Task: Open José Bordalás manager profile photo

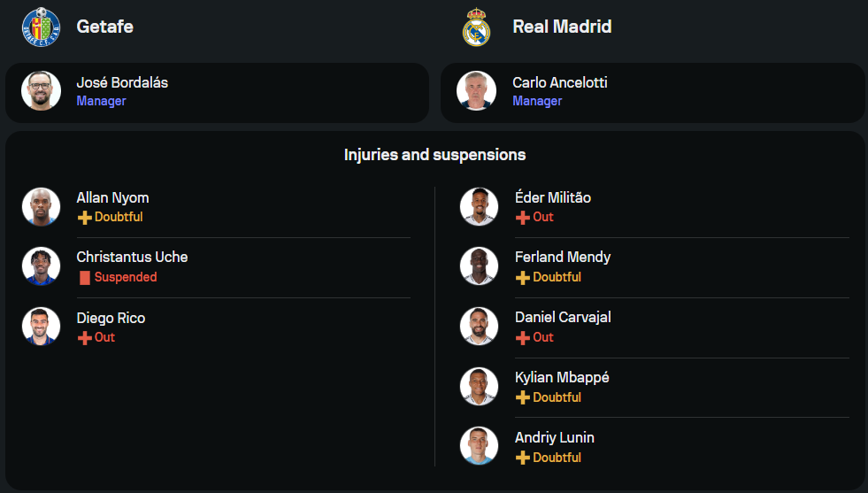Action: 41,91
